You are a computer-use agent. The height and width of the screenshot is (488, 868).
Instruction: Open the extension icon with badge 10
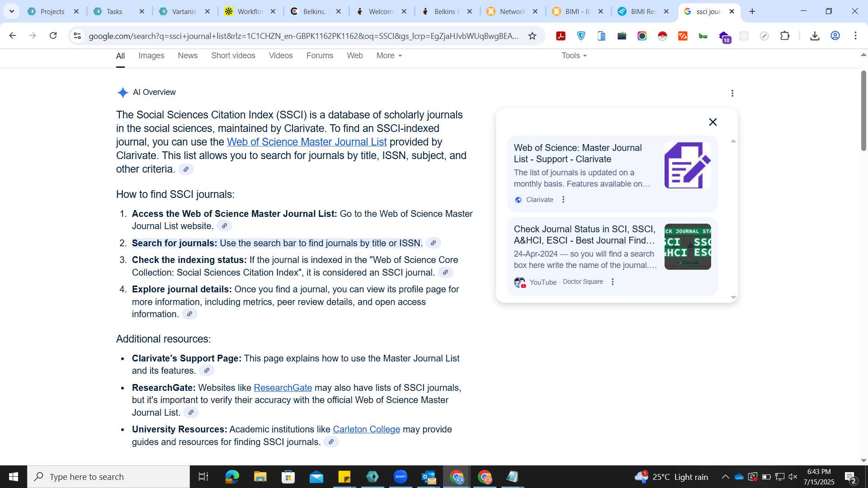724,37
